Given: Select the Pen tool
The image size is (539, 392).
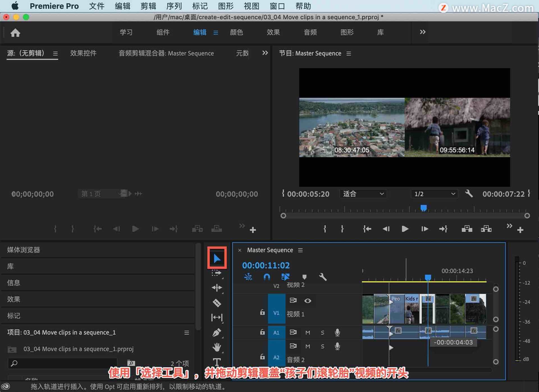Looking at the screenshot, I should click(x=217, y=332).
